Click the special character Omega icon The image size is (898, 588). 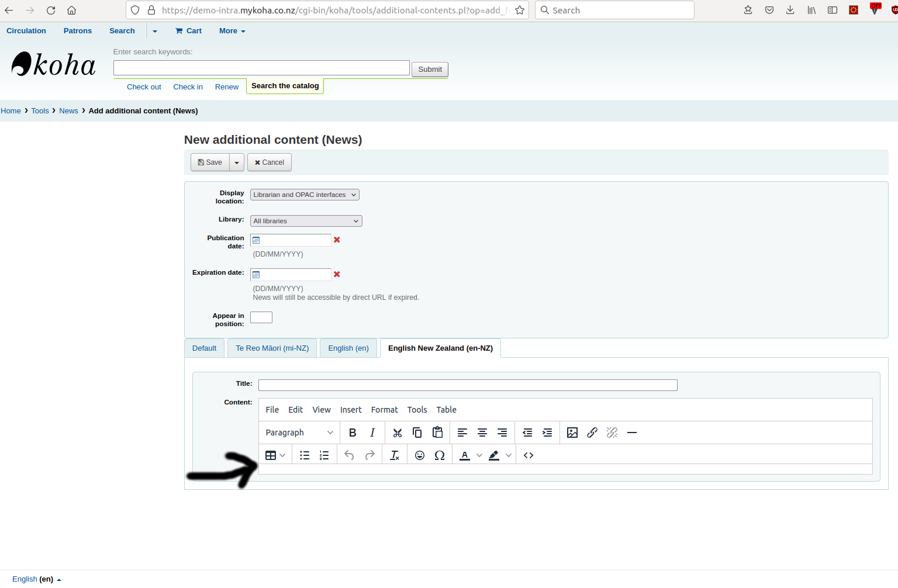point(440,455)
